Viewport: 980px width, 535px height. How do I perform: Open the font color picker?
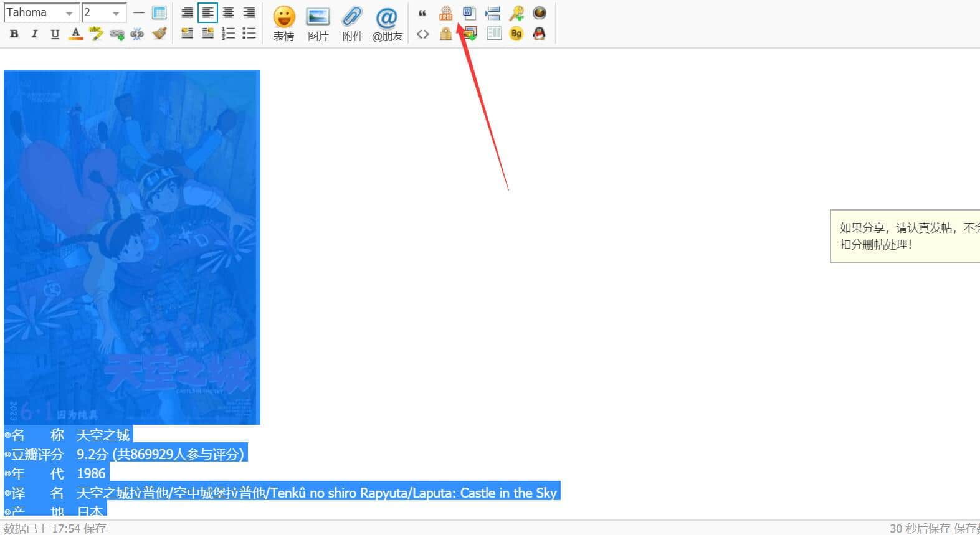pyautogui.click(x=76, y=34)
